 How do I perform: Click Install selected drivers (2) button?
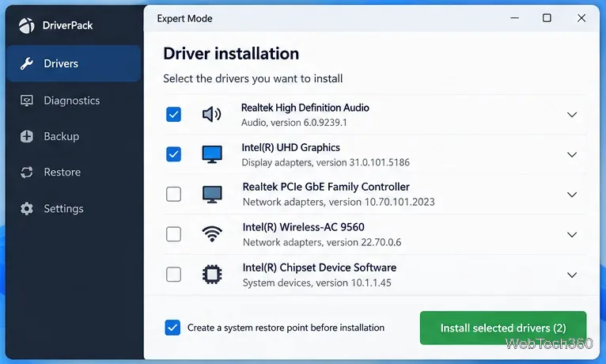point(503,328)
